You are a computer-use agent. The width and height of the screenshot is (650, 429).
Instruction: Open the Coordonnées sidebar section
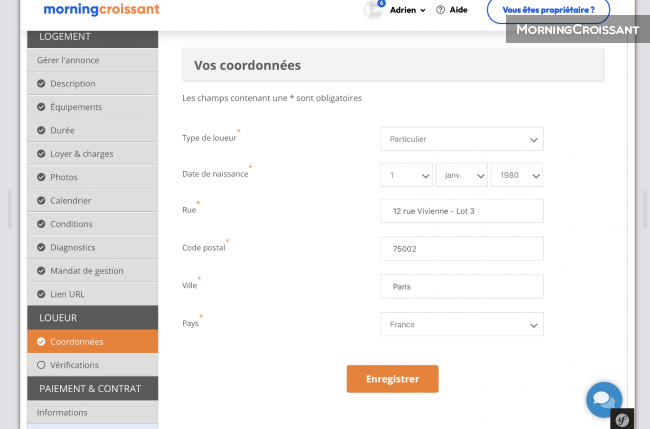[77, 342]
